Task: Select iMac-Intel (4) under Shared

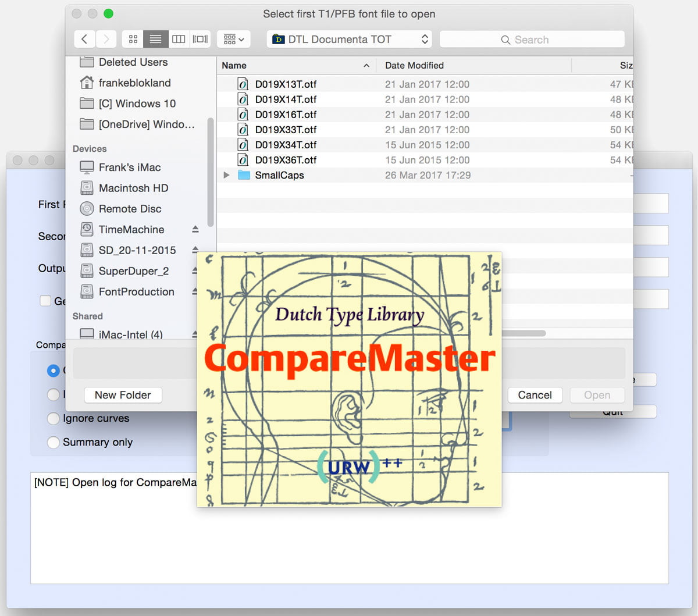Action: (x=131, y=334)
